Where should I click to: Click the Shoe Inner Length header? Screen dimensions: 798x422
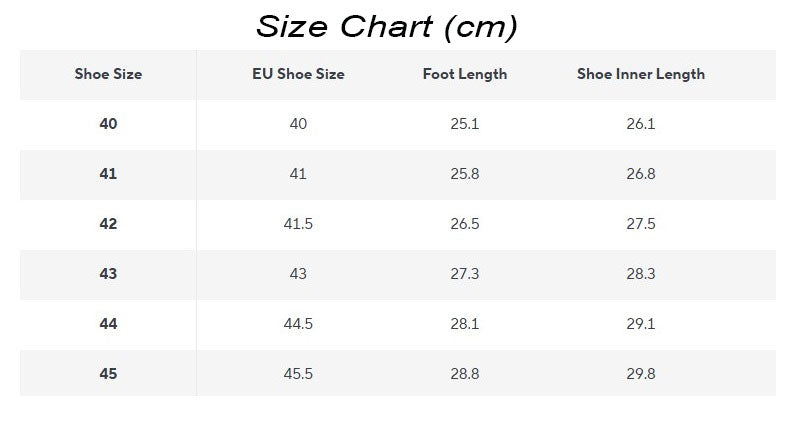(641, 74)
